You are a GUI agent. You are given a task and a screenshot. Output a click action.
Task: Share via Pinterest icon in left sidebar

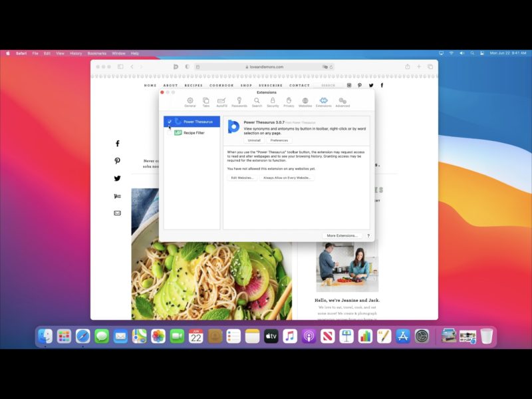pos(118,161)
